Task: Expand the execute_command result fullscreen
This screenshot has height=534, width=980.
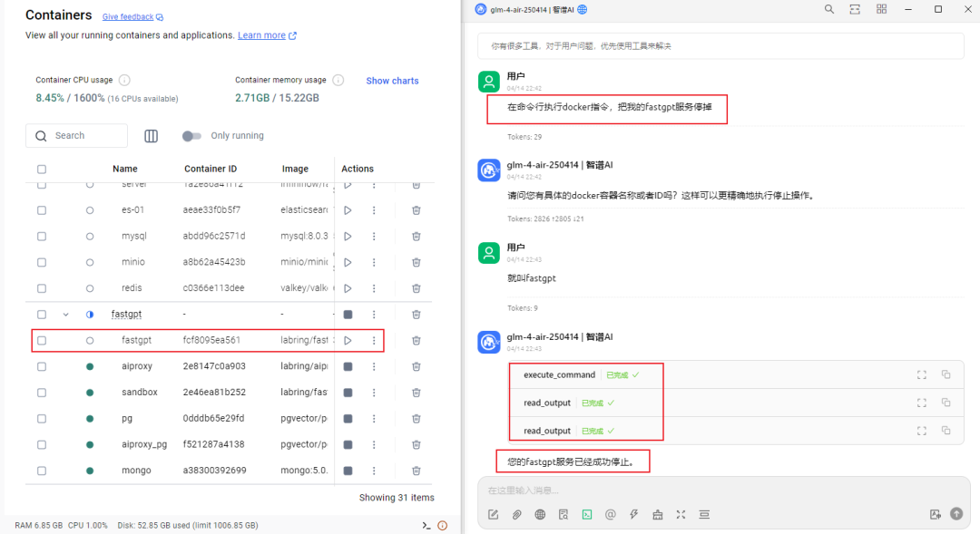Action: click(x=922, y=374)
